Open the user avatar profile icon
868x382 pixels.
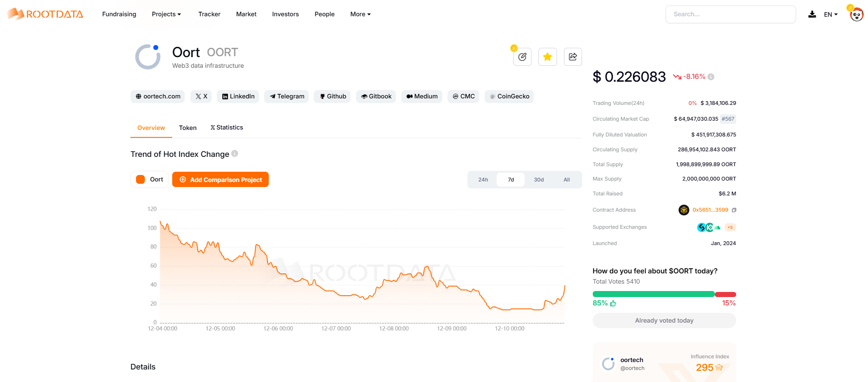click(856, 14)
